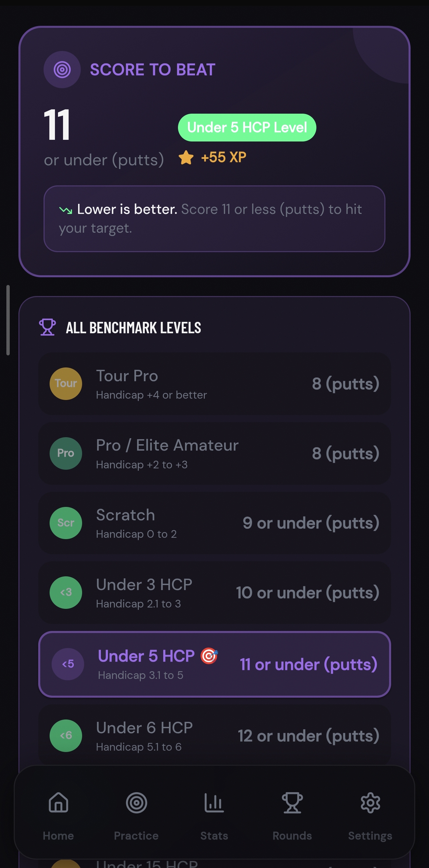
Task: Tap the Score to Beat target icon
Action: point(62,70)
